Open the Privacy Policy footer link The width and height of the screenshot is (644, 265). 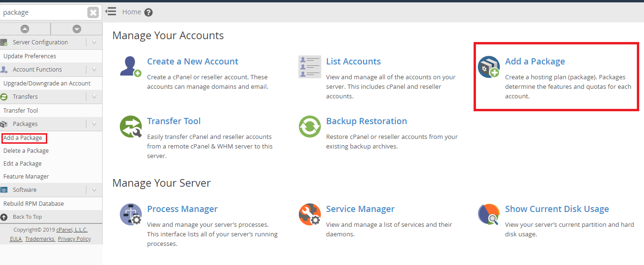(74, 239)
